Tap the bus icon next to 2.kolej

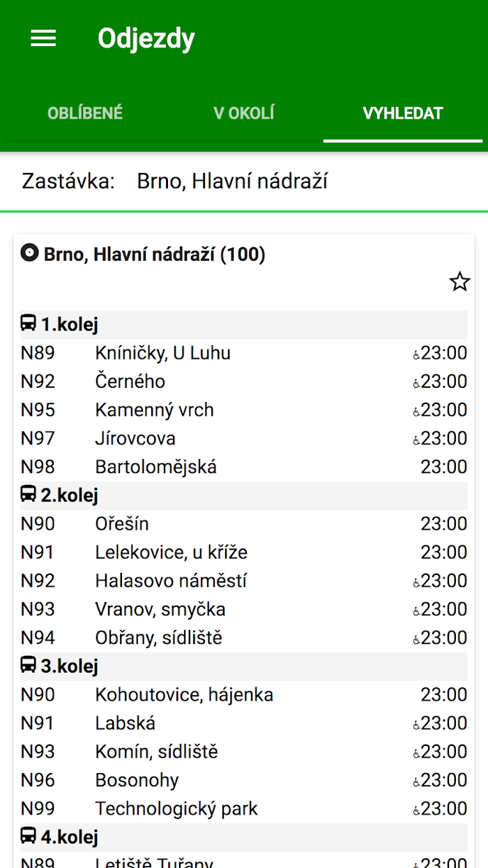29,495
